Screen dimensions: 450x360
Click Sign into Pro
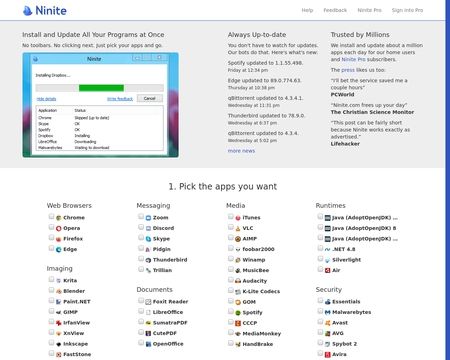point(407,10)
